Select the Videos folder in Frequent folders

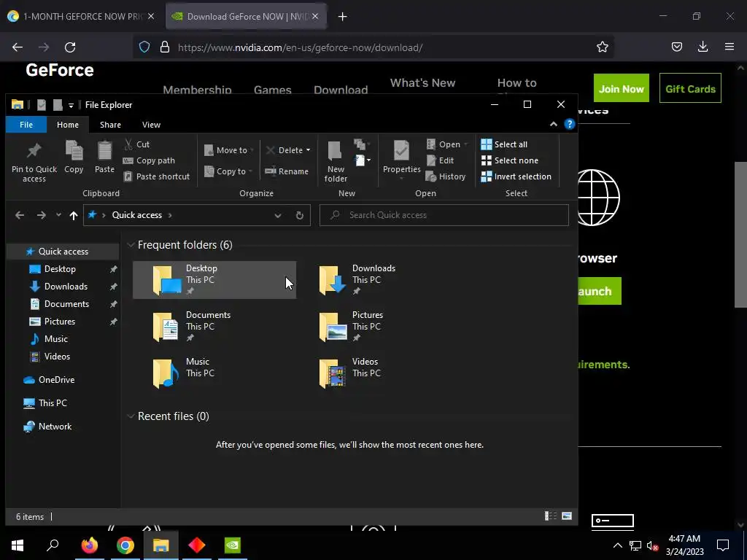point(381,373)
